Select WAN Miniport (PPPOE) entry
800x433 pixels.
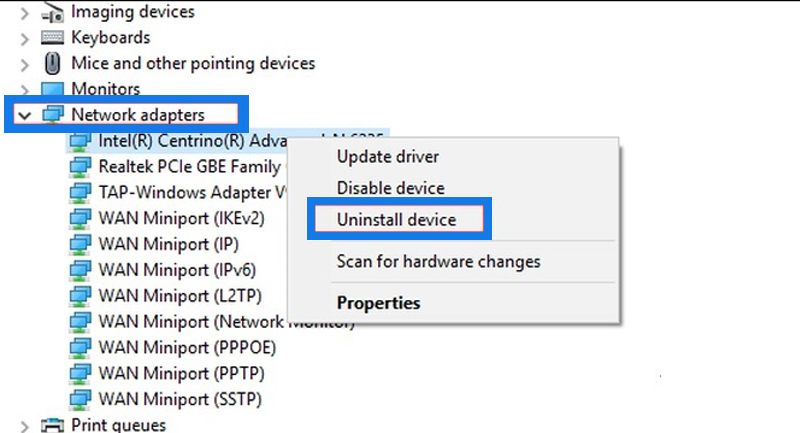click(187, 347)
